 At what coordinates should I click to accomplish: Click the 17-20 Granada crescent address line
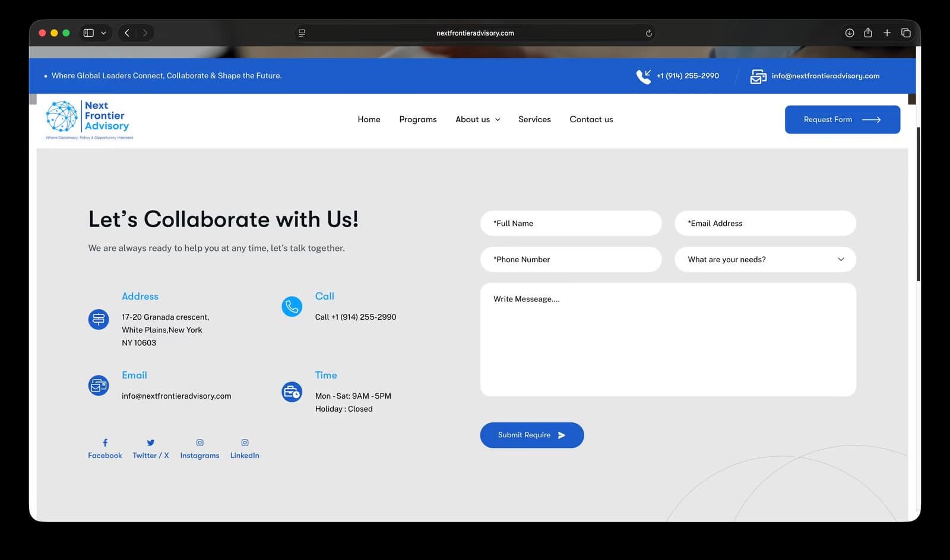click(x=166, y=317)
